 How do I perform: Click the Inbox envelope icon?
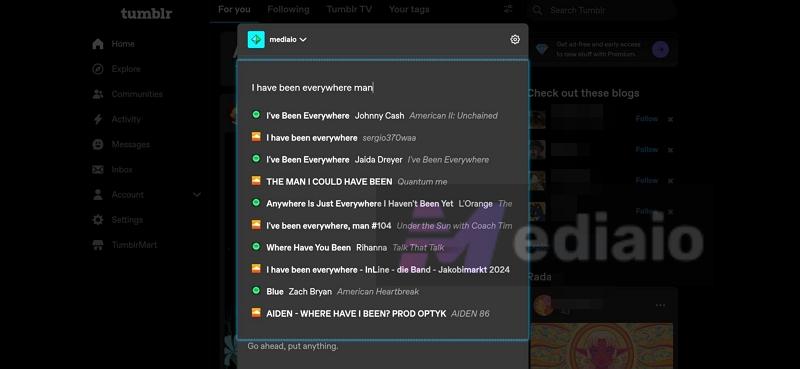tap(98, 169)
